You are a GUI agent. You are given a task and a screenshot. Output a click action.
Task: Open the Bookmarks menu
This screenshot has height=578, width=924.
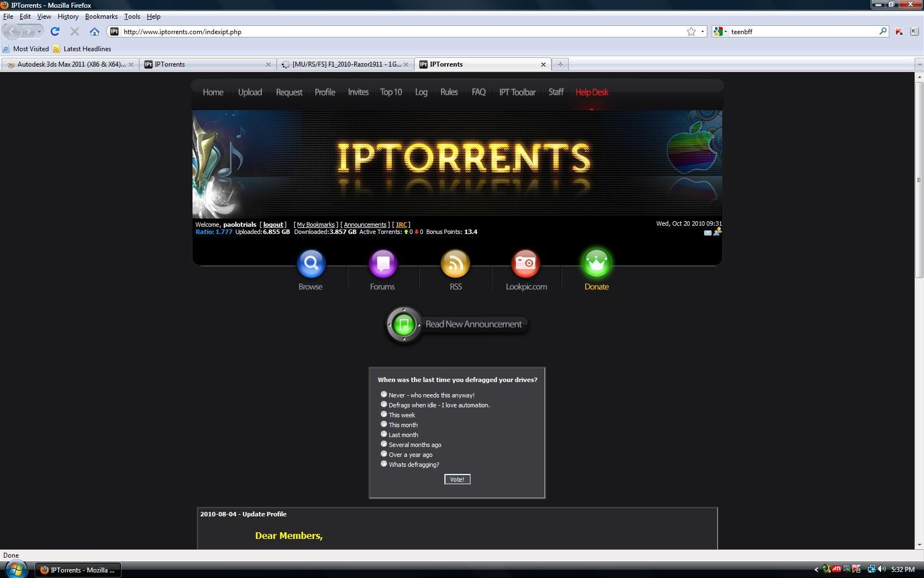(101, 17)
